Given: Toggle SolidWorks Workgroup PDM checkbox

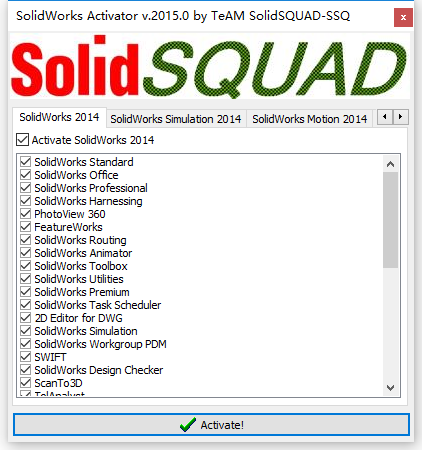Looking at the screenshot, I should (26, 344).
